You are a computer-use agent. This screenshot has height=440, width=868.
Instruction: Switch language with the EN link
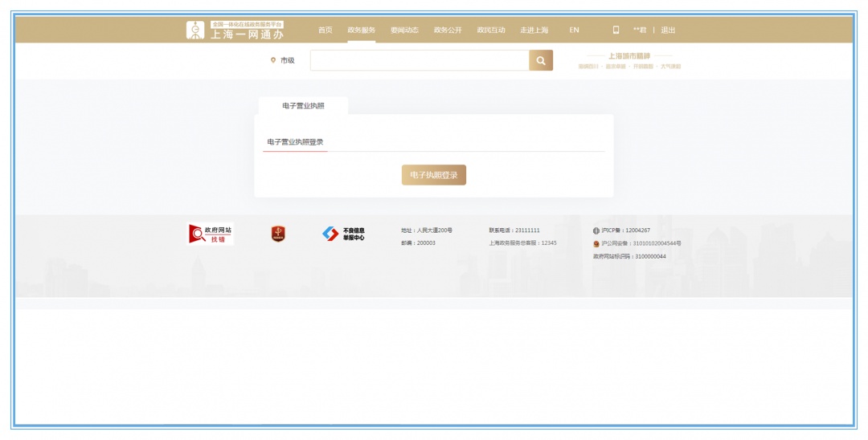pos(574,30)
